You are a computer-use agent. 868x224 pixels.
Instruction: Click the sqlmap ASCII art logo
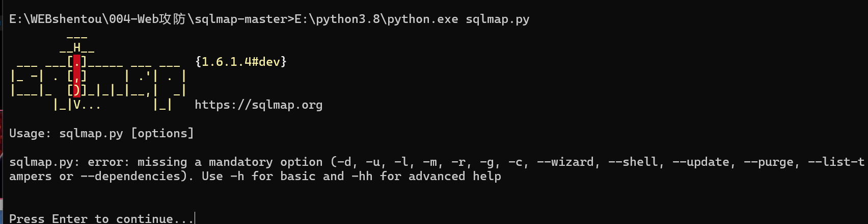(x=98, y=72)
